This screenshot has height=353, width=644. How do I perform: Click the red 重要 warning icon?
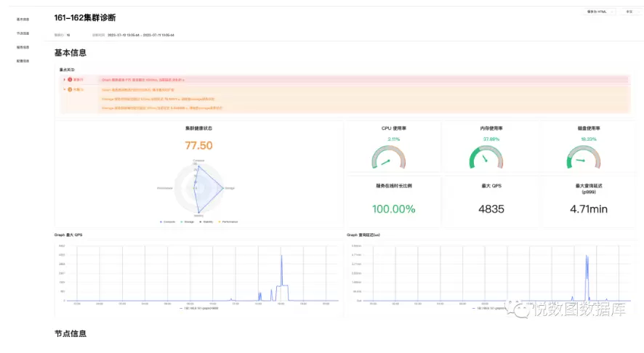71,79
